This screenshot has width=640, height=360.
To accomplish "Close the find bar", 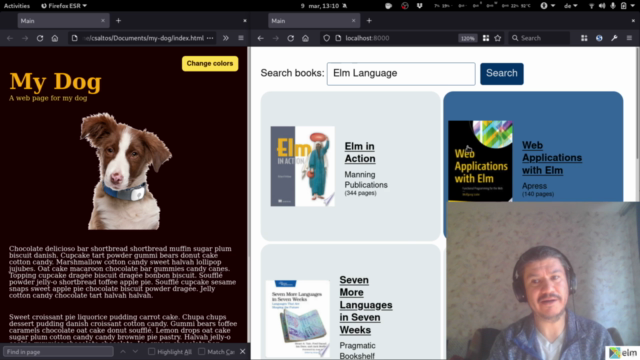I will [242, 351].
